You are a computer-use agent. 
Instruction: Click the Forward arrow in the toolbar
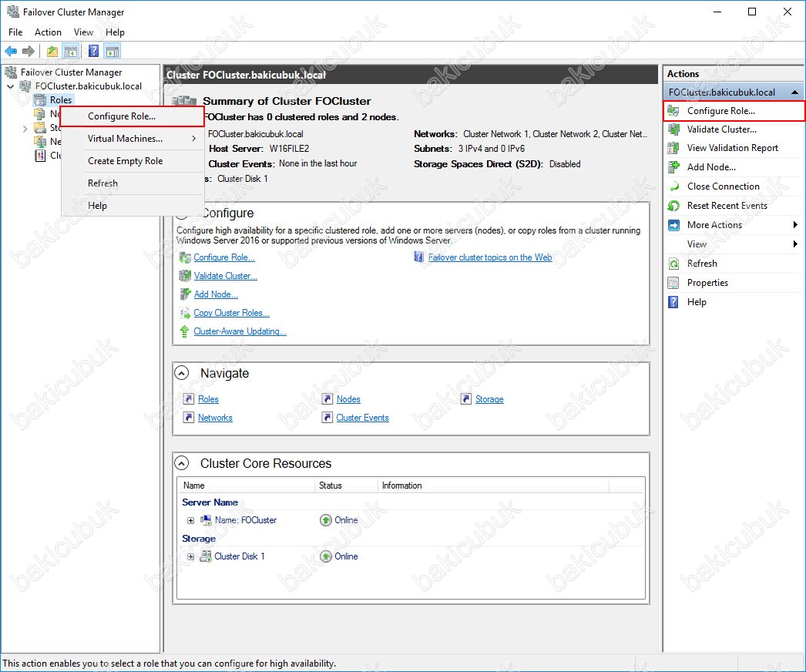tap(29, 51)
